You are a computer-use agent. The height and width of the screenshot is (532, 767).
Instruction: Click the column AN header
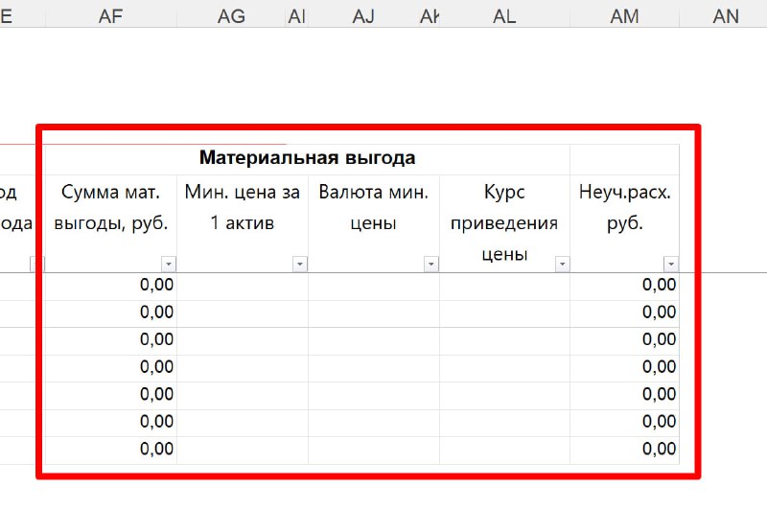point(726,15)
